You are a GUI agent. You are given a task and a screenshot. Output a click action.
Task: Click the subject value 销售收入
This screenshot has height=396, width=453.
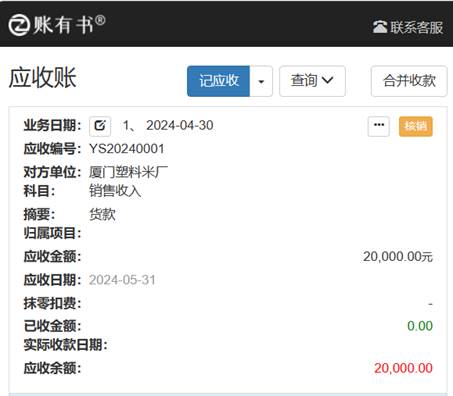(115, 191)
